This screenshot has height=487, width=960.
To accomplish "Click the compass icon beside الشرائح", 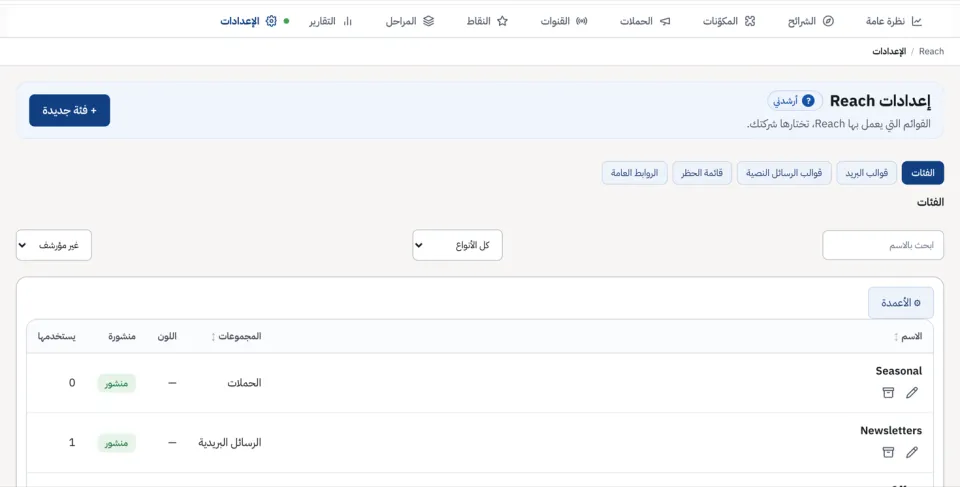I will (x=828, y=21).
